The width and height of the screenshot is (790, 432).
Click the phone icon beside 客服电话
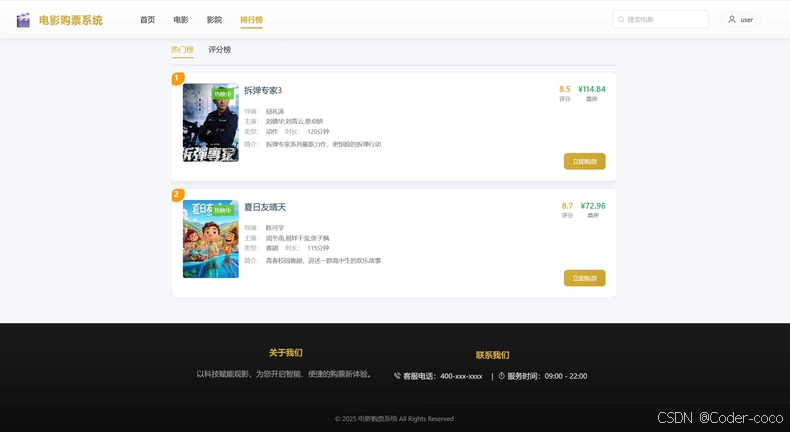click(397, 376)
